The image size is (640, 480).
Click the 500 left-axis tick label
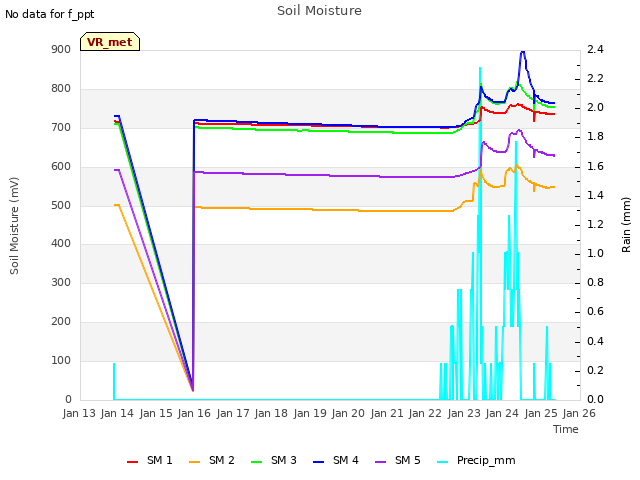(61, 205)
